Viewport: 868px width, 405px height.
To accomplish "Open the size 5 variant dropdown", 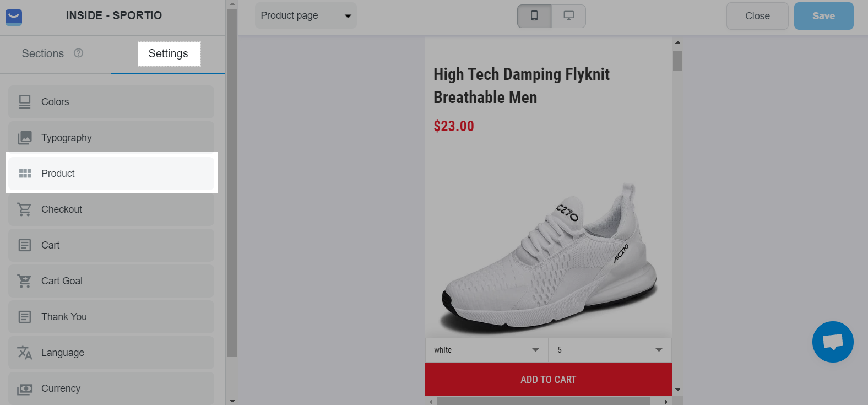I will coord(610,350).
